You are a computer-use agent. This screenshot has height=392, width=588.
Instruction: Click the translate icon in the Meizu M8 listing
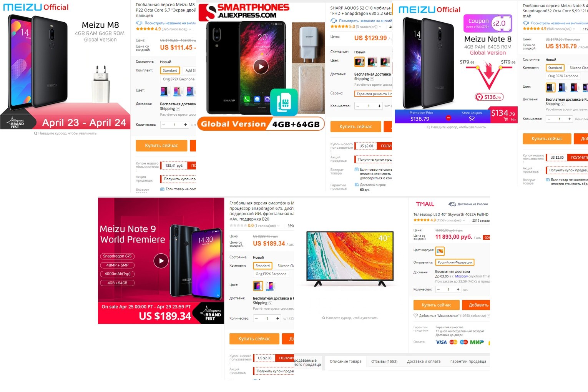(139, 23)
